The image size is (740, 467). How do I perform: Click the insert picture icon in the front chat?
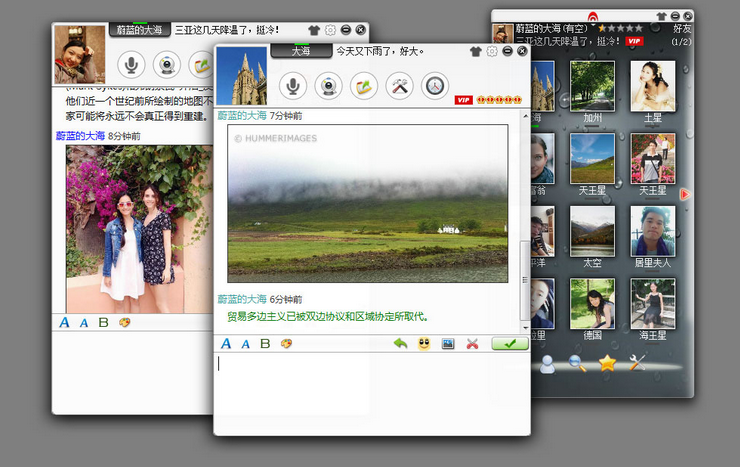tap(448, 344)
